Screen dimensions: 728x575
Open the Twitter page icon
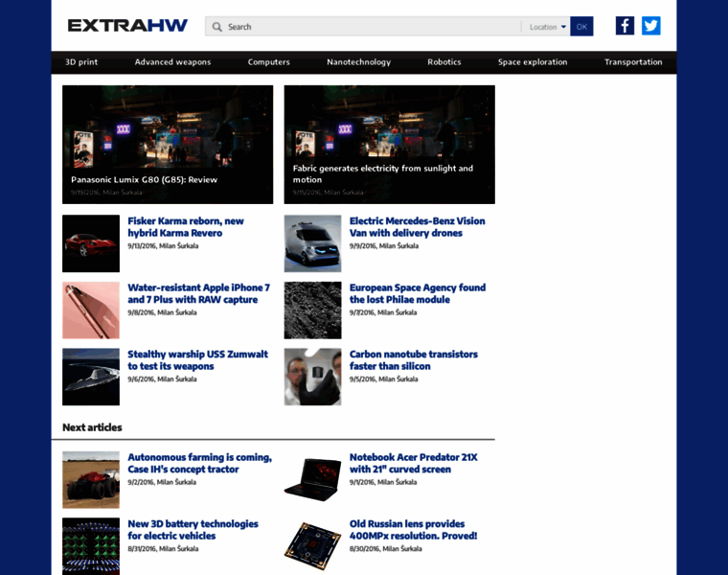(651, 26)
